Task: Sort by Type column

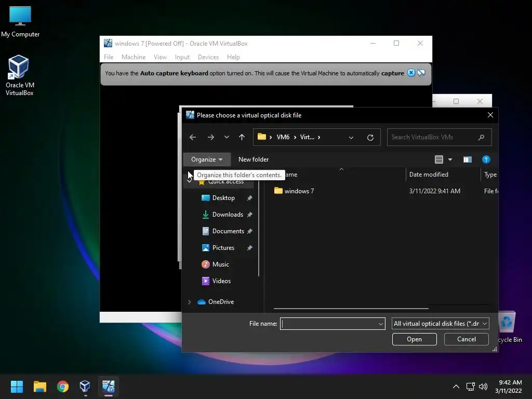Action: 490,175
